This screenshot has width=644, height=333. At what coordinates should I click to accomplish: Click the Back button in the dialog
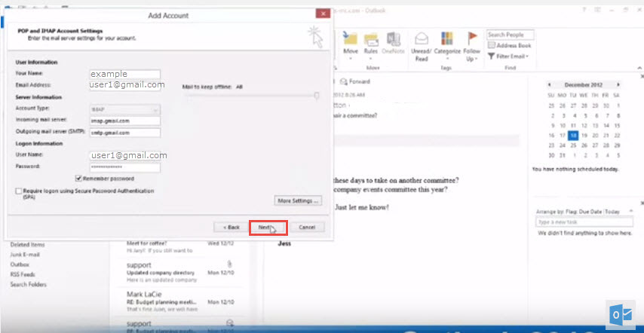click(232, 228)
